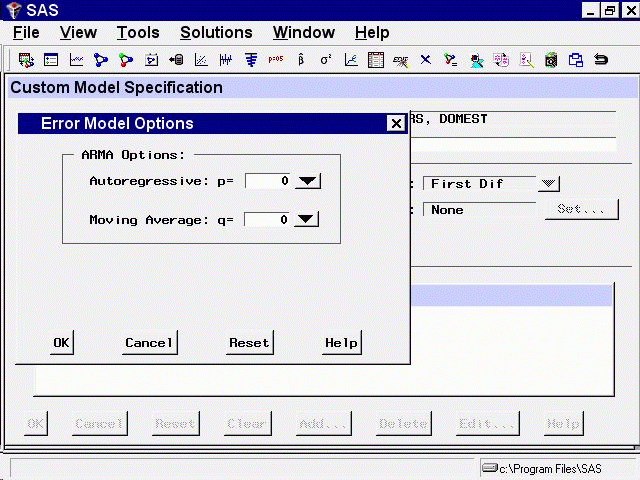Screen dimensions: 640x480
Task: Click the red and green nodes model icon
Action: [126, 60]
